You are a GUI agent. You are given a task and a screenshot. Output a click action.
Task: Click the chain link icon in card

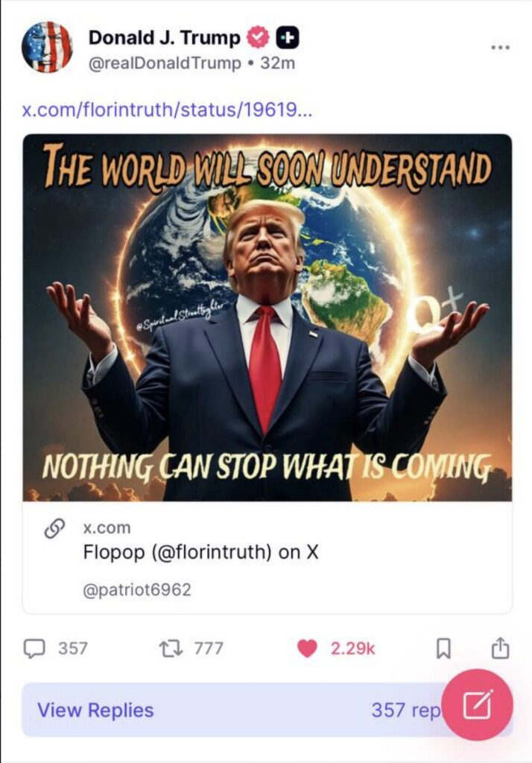tap(55, 528)
